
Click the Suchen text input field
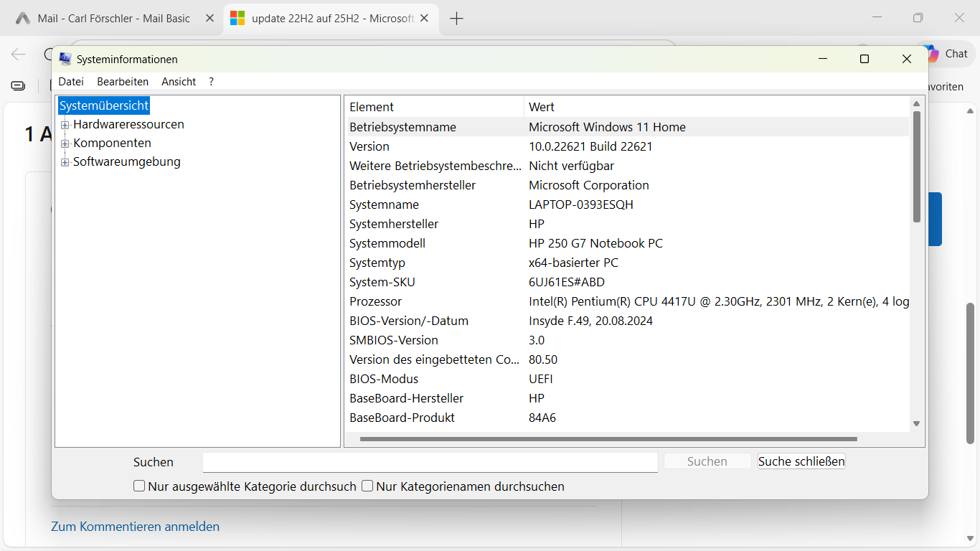click(430, 462)
